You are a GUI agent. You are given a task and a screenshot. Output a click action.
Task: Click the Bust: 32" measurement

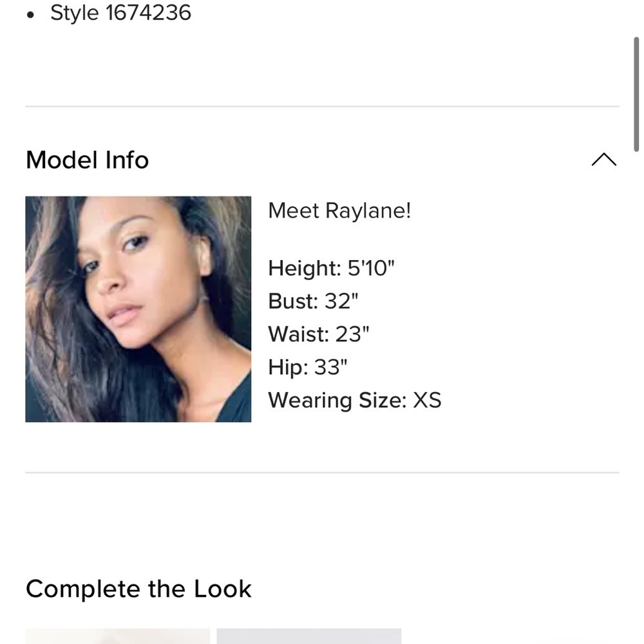[313, 301]
